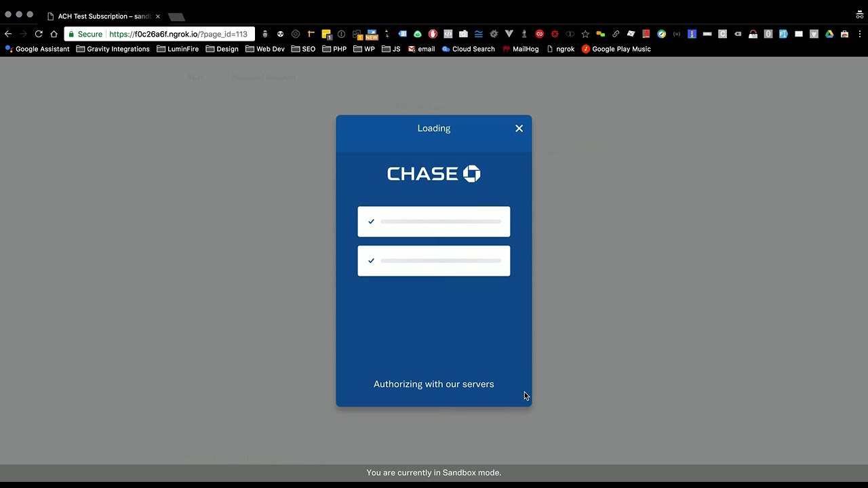Click the extension icon labeled NEW

372,34
